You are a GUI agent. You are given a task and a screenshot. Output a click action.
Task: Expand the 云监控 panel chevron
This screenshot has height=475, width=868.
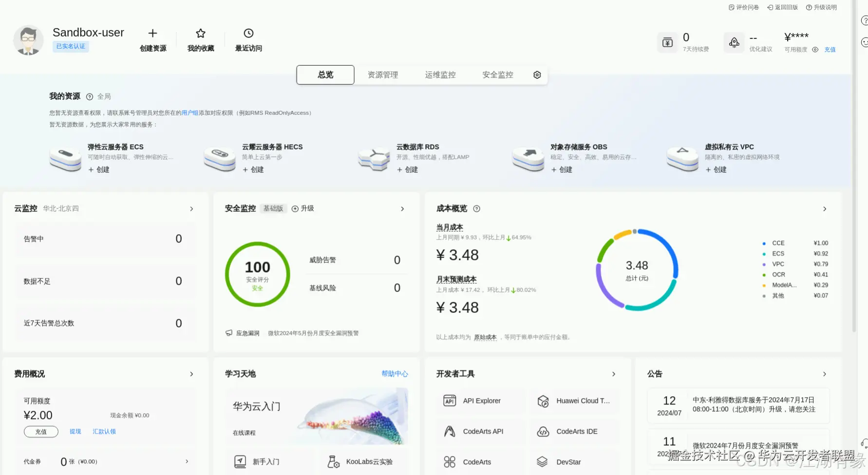pos(191,208)
